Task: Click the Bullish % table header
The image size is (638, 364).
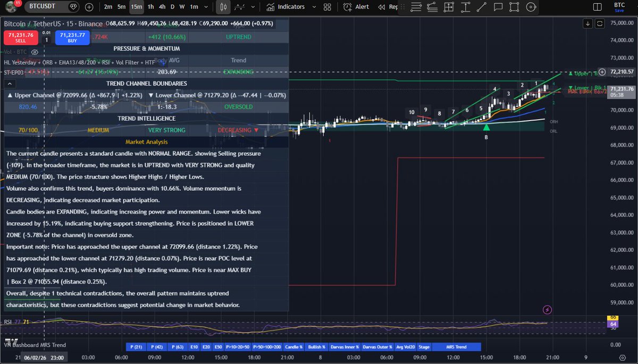Action: [x=316, y=347]
